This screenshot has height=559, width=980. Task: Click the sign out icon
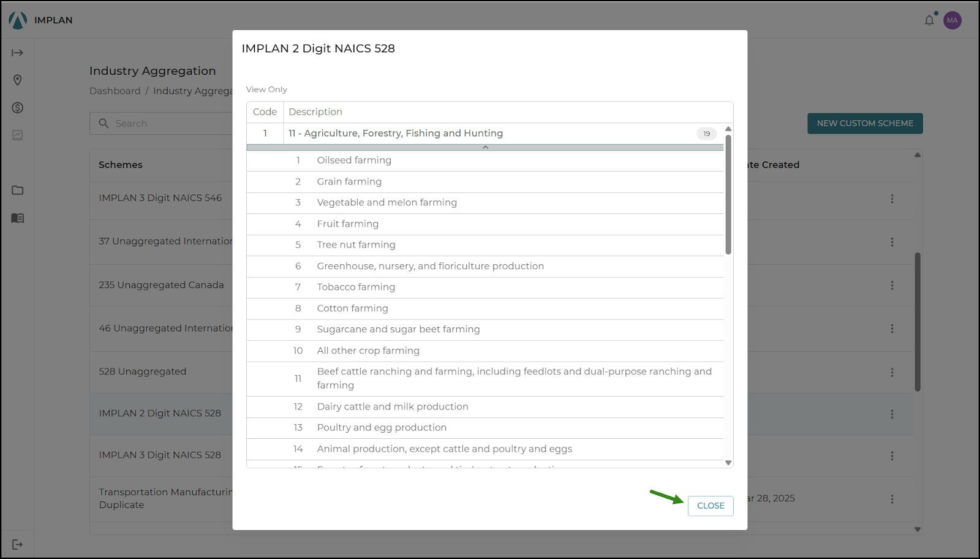tap(18, 544)
